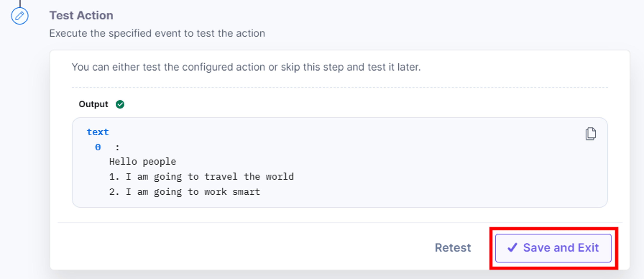Copy the output using the clipboard icon

pyautogui.click(x=591, y=134)
